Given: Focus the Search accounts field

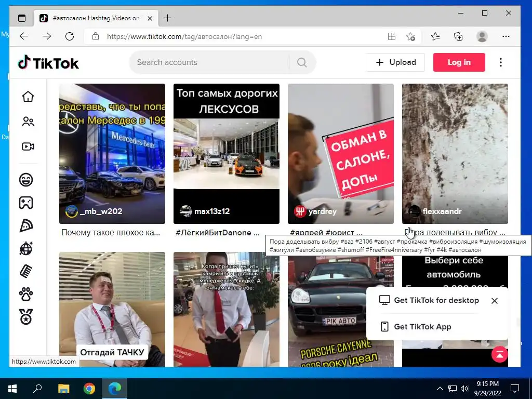Looking at the screenshot, I should 210,62.
